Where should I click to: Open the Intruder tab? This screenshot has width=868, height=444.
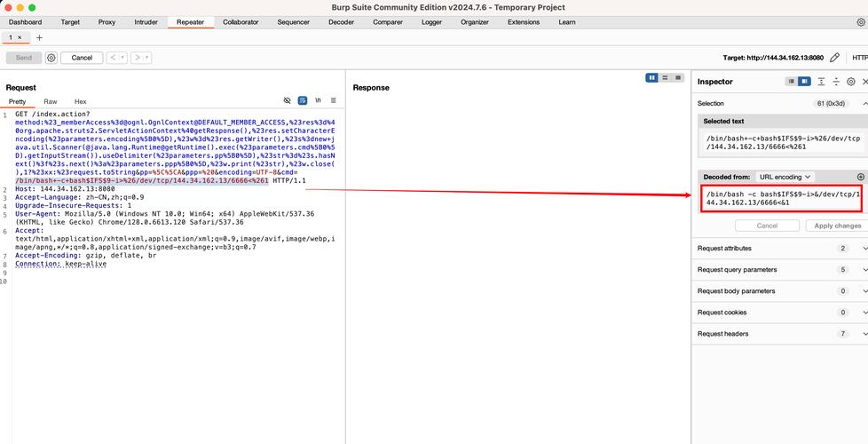(x=146, y=22)
